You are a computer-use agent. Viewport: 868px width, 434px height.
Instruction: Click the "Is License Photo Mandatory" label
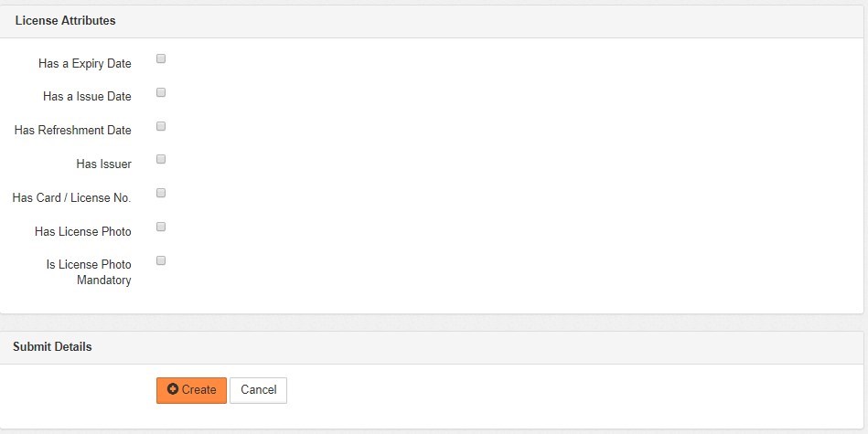[89, 272]
